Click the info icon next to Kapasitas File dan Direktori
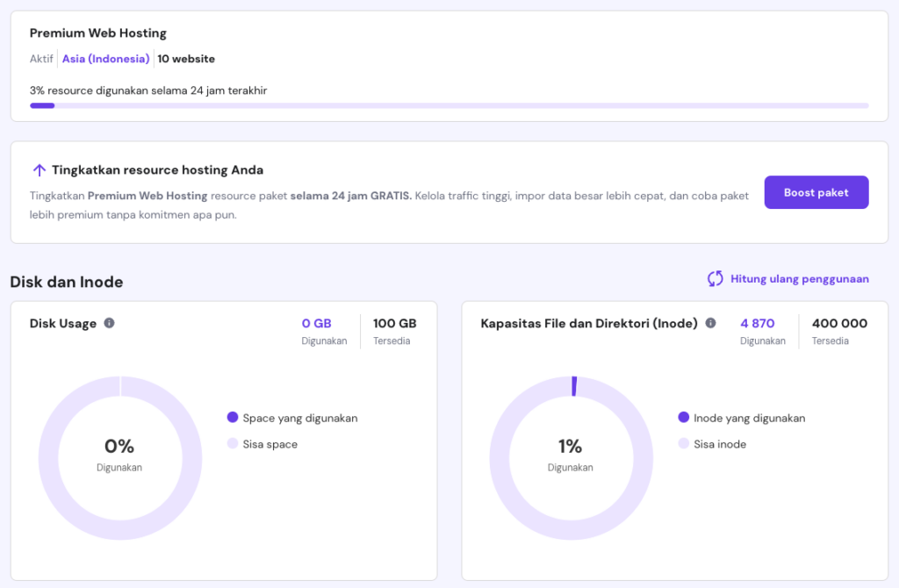This screenshot has height=588, width=899. (x=710, y=323)
